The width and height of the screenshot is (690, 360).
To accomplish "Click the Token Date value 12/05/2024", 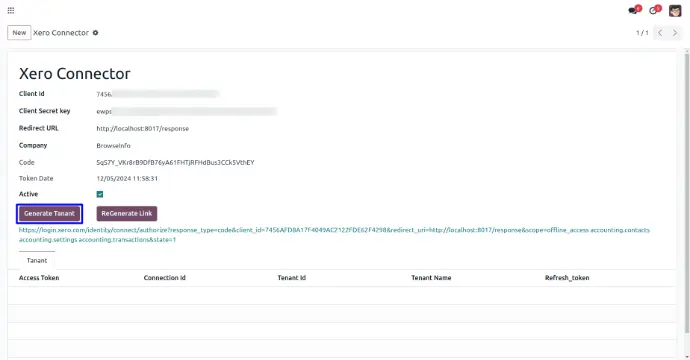I will pyautogui.click(x=127, y=179).
